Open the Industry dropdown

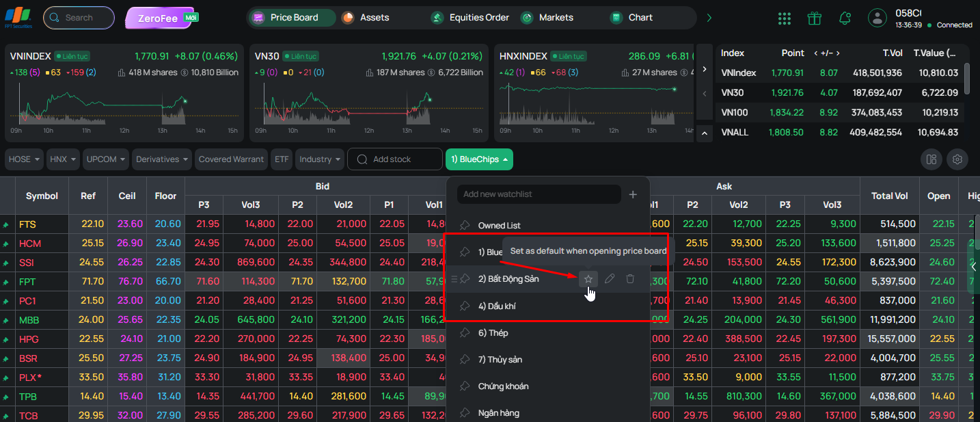click(320, 159)
